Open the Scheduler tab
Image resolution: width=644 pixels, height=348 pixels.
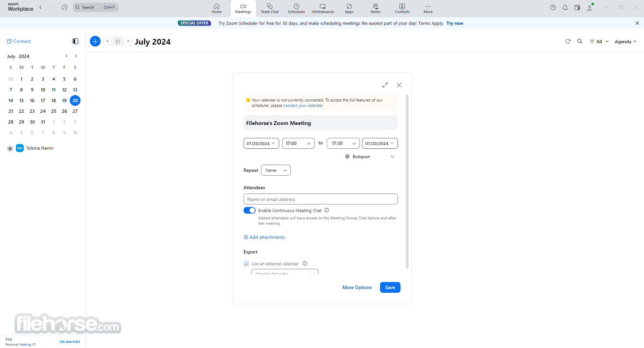coord(297,8)
